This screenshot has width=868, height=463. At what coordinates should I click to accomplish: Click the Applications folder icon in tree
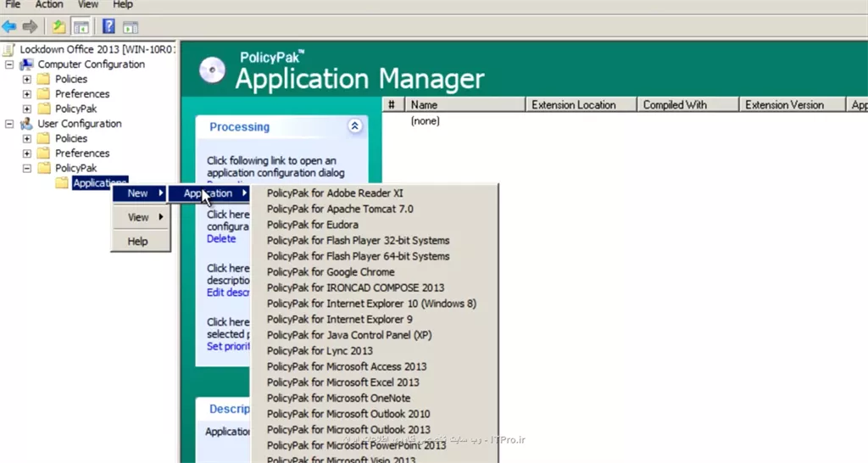[x=61, y=183]
